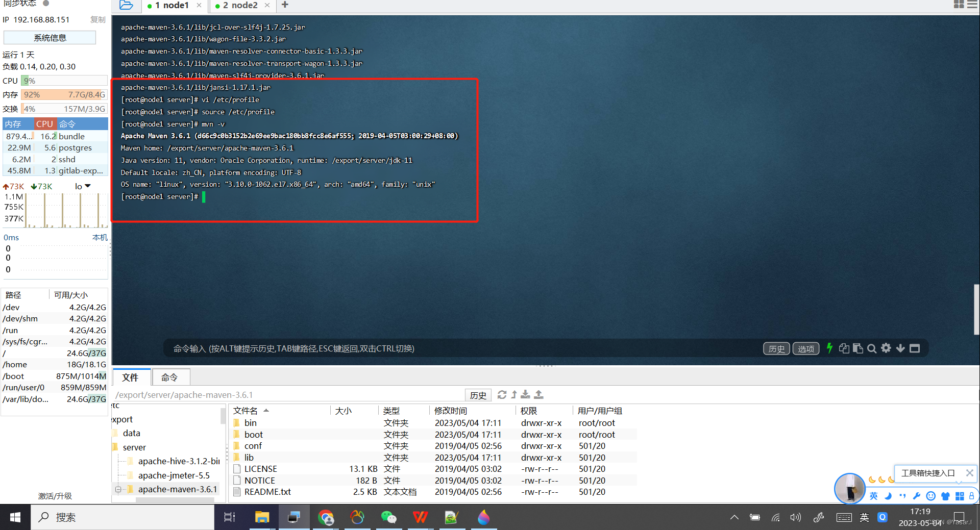980x530 pixels.
Task: Click the 系统信息 button
Action: 50,37
